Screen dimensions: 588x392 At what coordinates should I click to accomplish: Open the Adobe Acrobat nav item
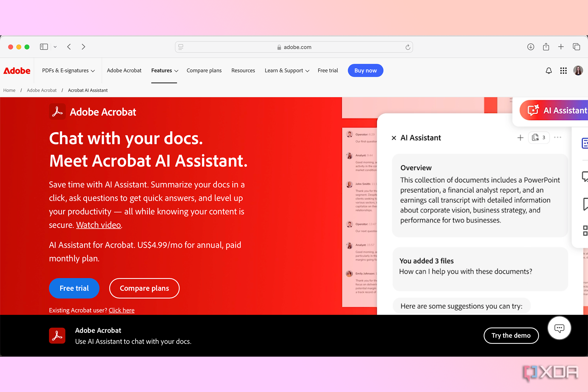pyautogui.click(x=124, y=71)
